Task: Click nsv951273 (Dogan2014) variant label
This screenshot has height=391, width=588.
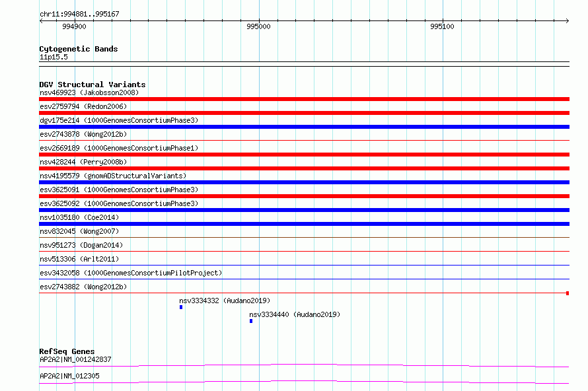Action: coord(81,245)
